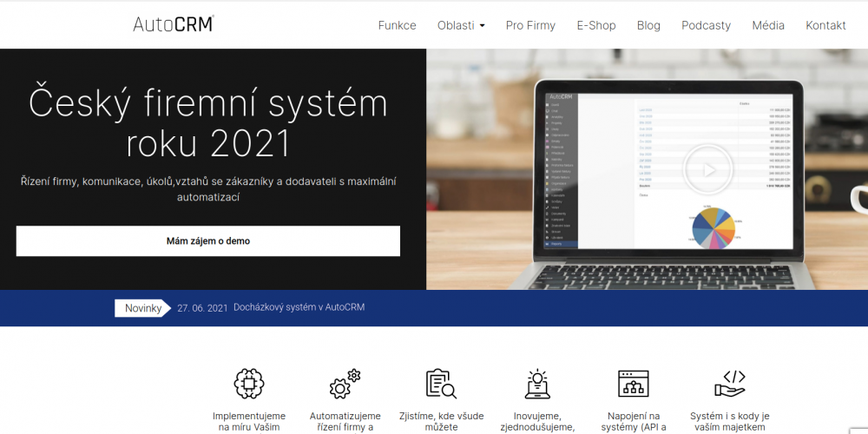The height and width of the screenshot is (434, 868).
Task: Click the gears icon for Automatizujeme řízení firmy
Action: pos(345,384)
